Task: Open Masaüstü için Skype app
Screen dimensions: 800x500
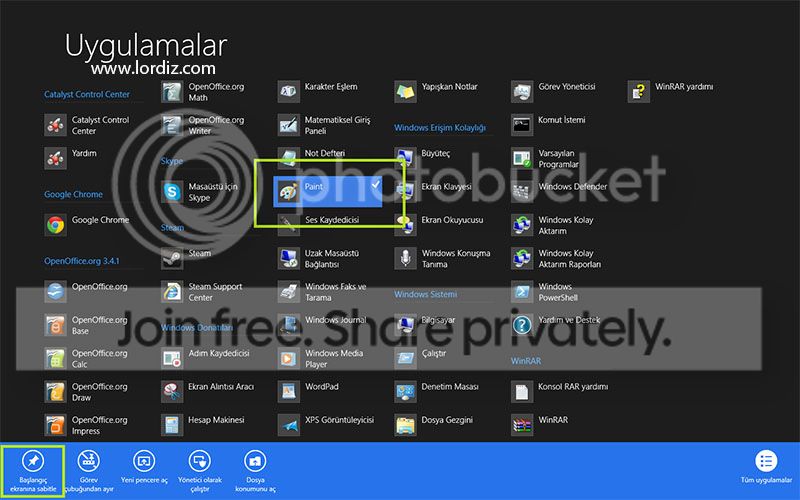Action: tap(172, 191)
